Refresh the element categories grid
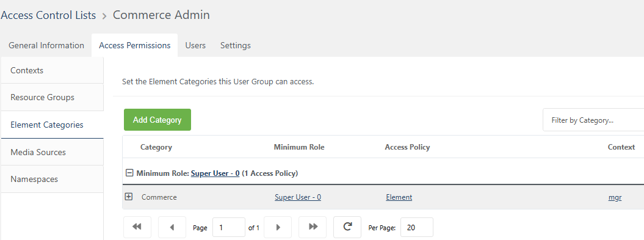The width and height of the screenshot is (644, 240). pyautogui.click(x=347, y=227)
